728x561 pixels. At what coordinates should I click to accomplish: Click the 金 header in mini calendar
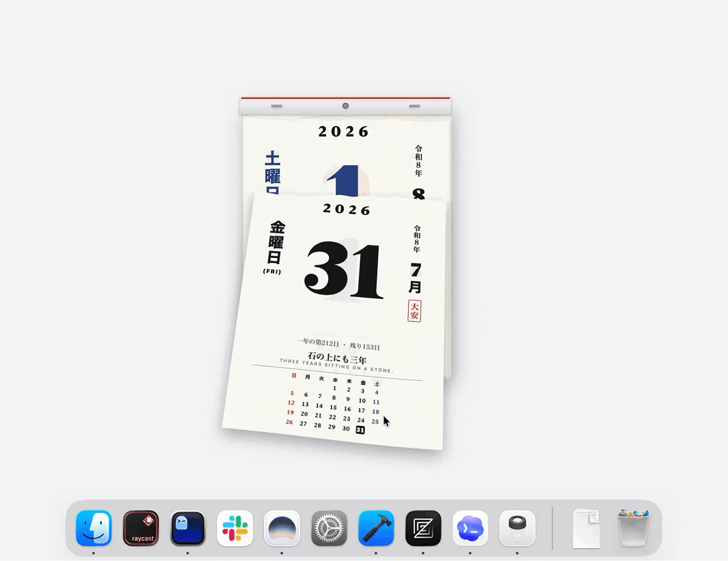[363, 383]
